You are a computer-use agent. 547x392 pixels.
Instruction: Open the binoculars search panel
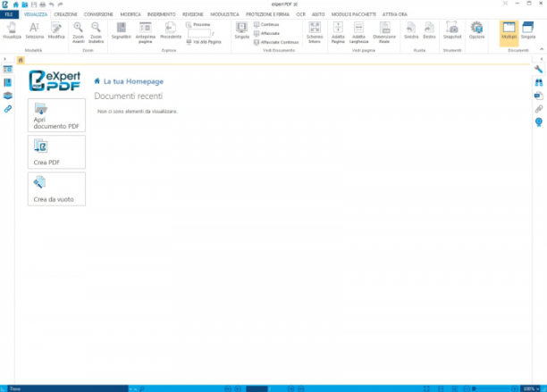coord(539,82)
